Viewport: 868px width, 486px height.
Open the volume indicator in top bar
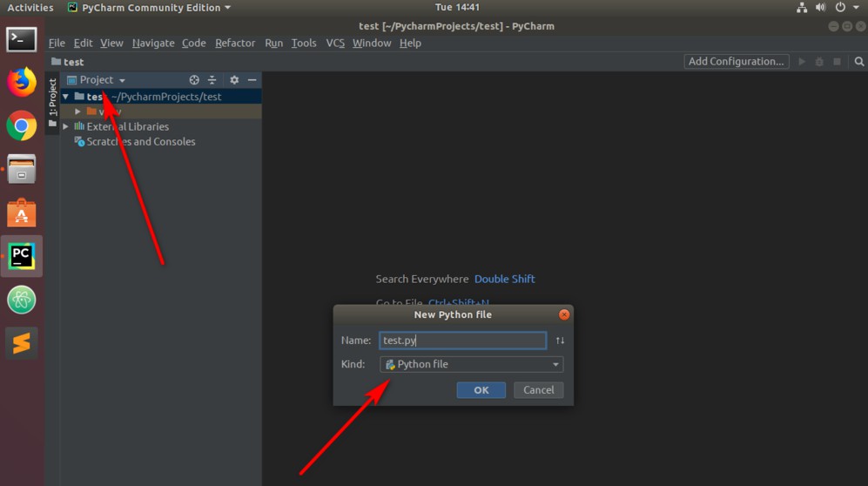pyautogui.click(x=820, y=7)
